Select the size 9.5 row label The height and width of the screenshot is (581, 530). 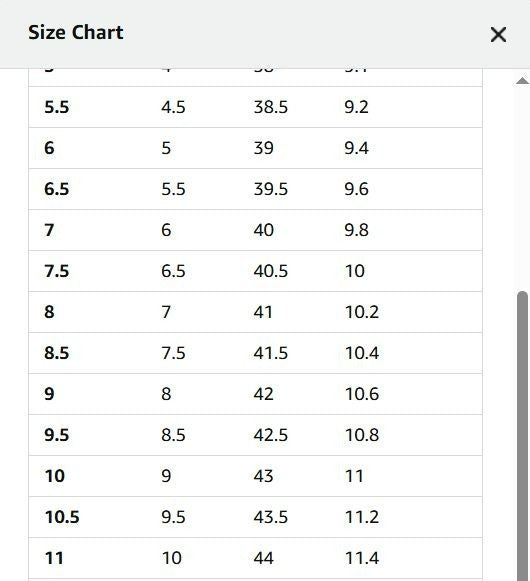(x=57, y=435)
